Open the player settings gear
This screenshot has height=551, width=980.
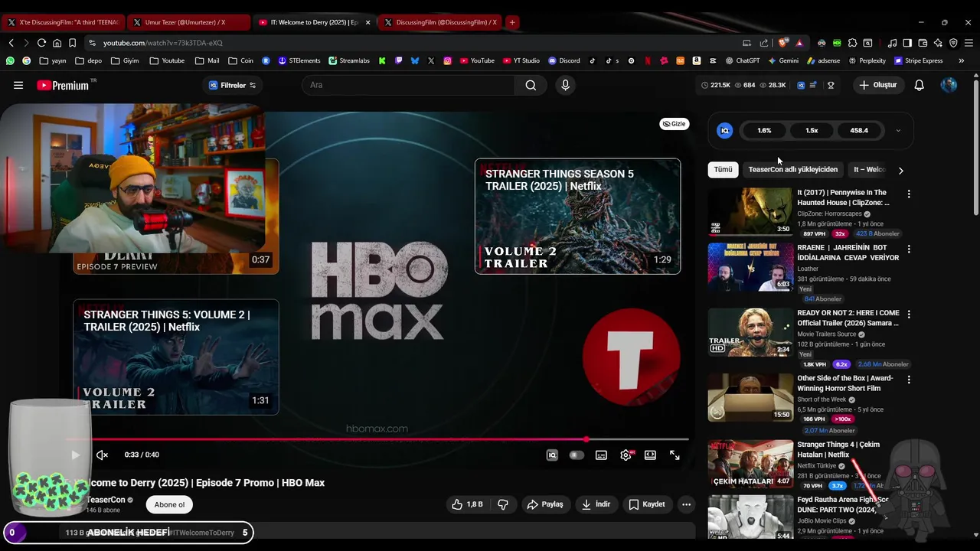coord(626,455)
